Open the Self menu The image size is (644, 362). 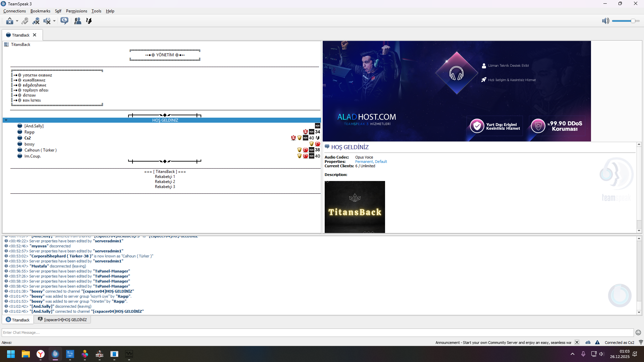pyautogui.click(x=58, y=11)
